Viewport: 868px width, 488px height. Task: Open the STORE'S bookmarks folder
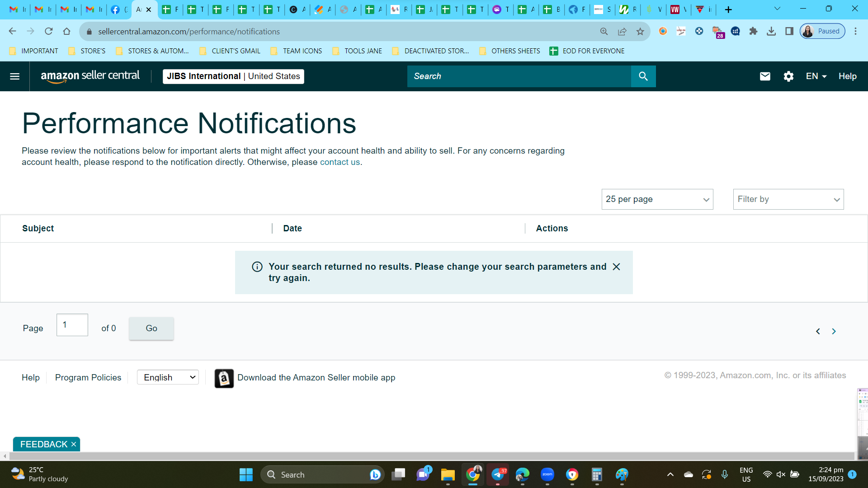click(x=87, y=51)
